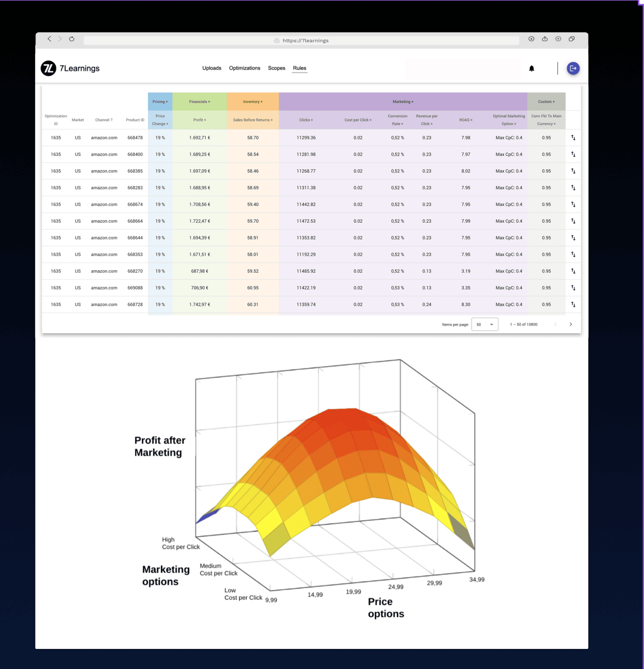Screen dimensions: 644x669
Task: Open the Optimizations menu item
Action: click(x=244, y=68)
